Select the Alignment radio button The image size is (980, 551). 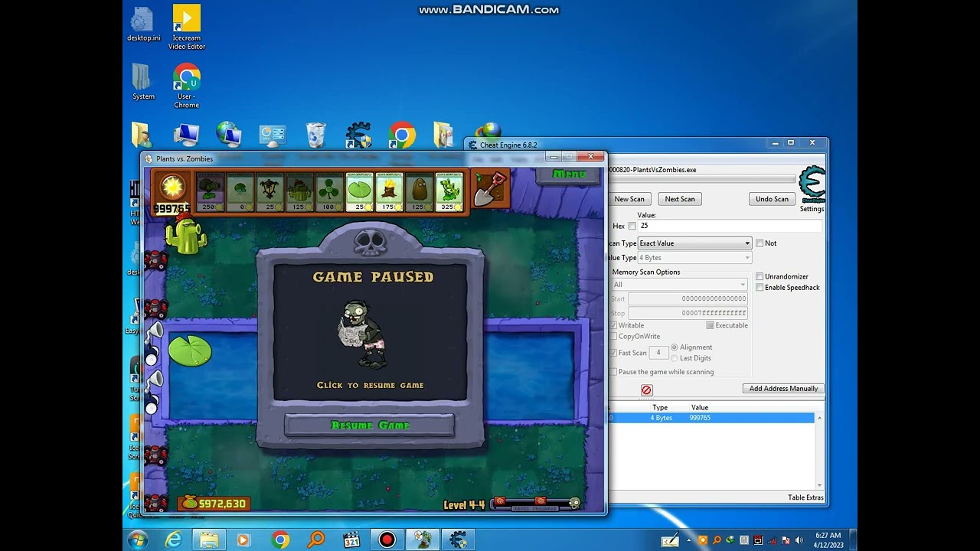675,347
